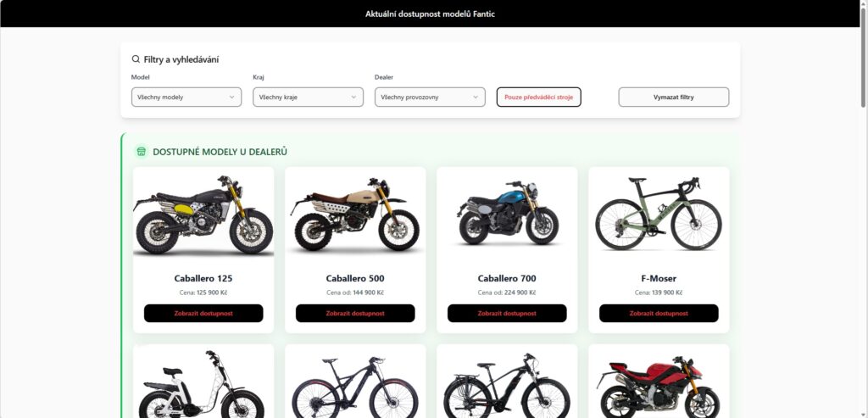Click the Model dropdown chevron arrow
This screenshot has width=868, height=418.
(232, 97)
